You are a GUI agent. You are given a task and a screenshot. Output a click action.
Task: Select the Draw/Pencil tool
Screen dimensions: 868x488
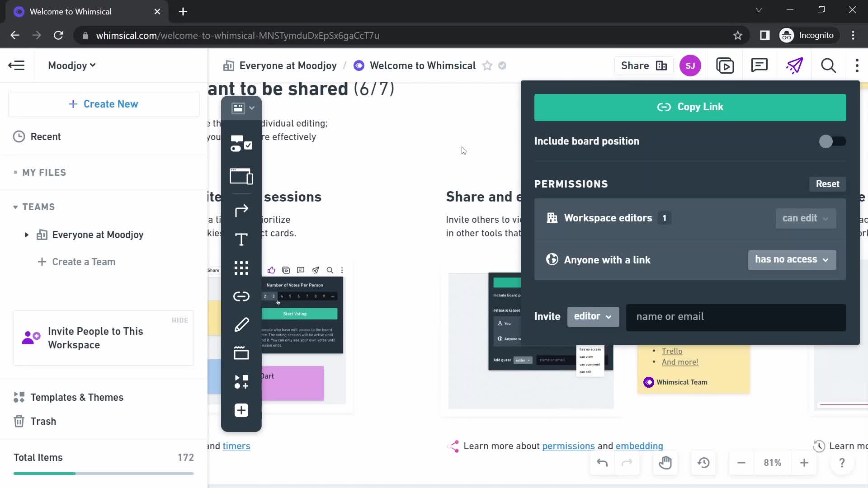pos(241,324)
